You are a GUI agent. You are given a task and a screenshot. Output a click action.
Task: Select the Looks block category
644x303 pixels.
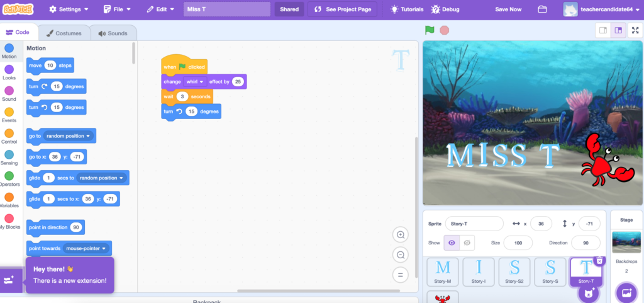9,72
